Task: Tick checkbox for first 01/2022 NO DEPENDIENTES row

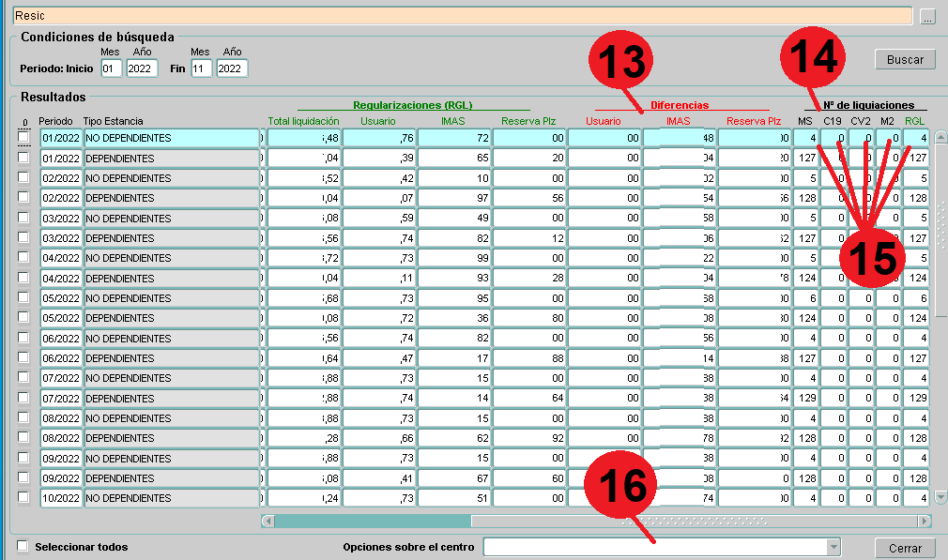Action: 23,138
